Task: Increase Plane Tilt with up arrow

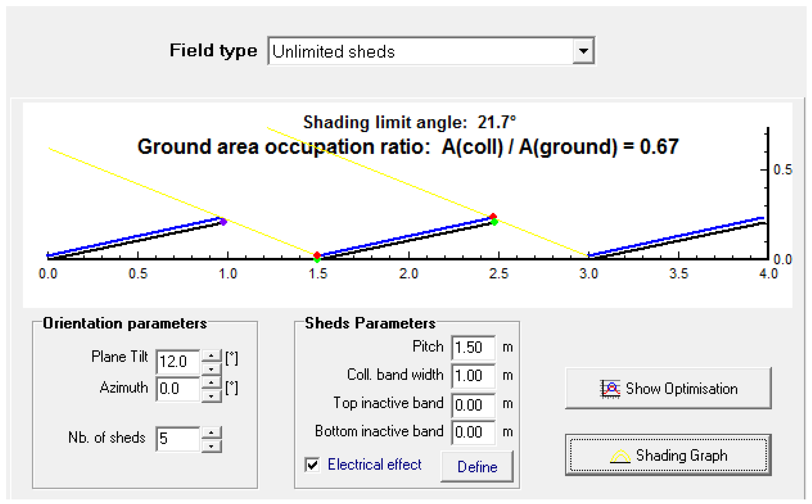Action: click(211, 356)
